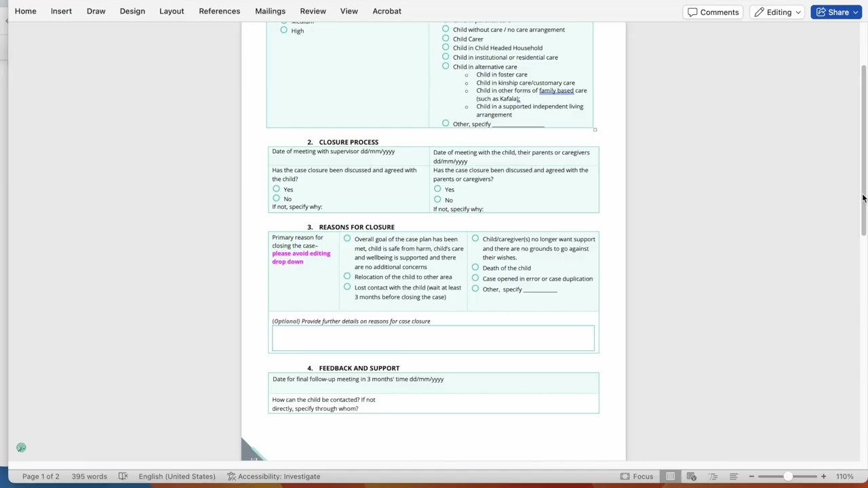Switch to Draft view icon
The height and width of the screenshot is (488, 868).
click(x=733, y=476)
